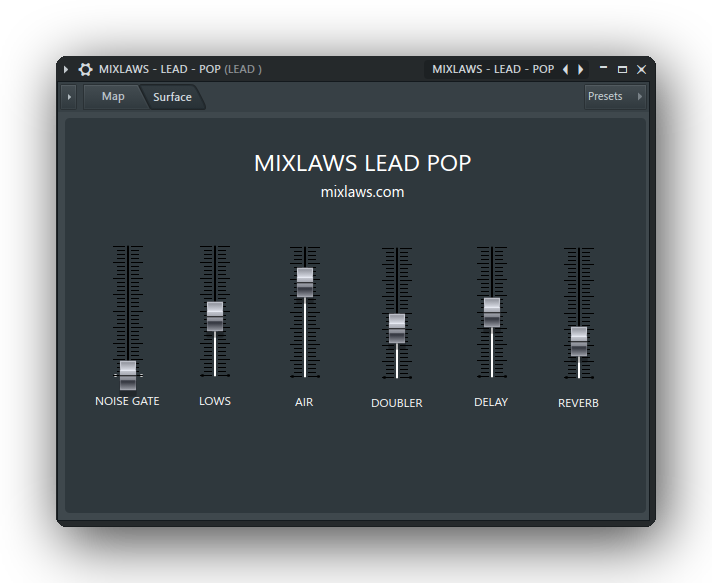
Task: Click the MIXLAWS LEAD POP heading
Action: click(362, 163)
